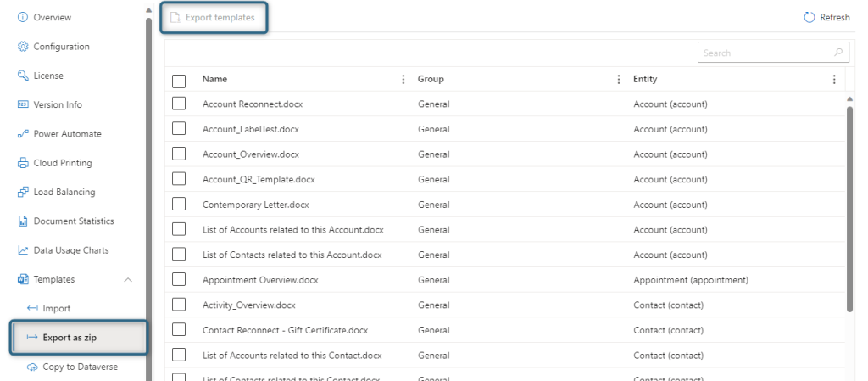Click the Import arrow icon

32,309
